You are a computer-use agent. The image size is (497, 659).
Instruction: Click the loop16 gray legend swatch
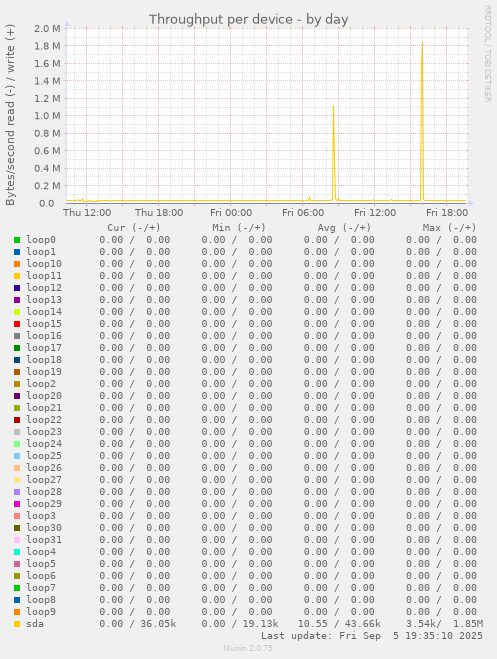(17, 336)
